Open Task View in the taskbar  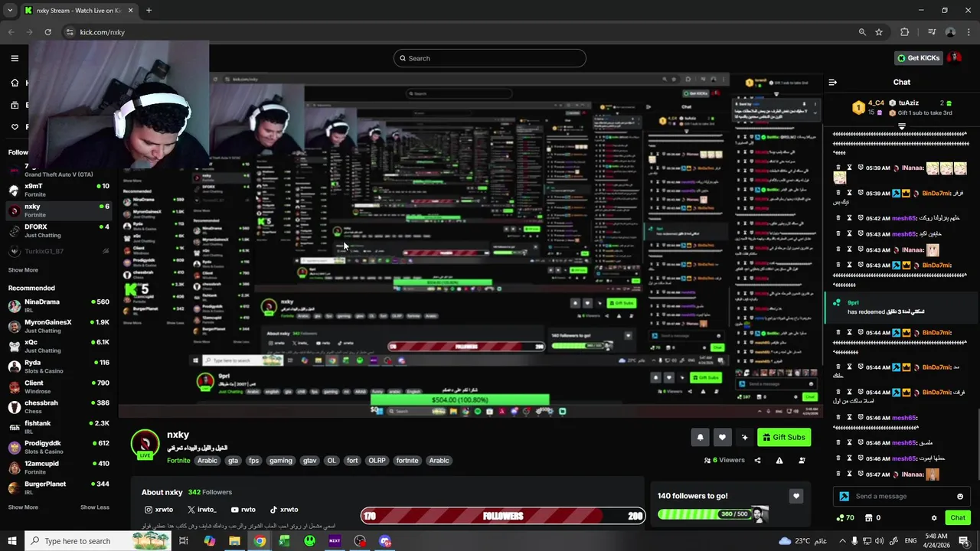point(184,541)
